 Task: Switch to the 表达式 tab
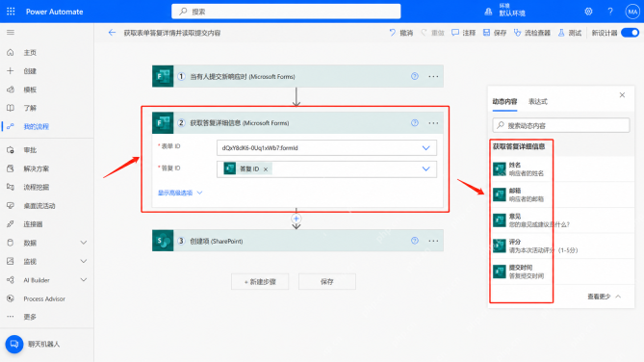coord(537,101)
